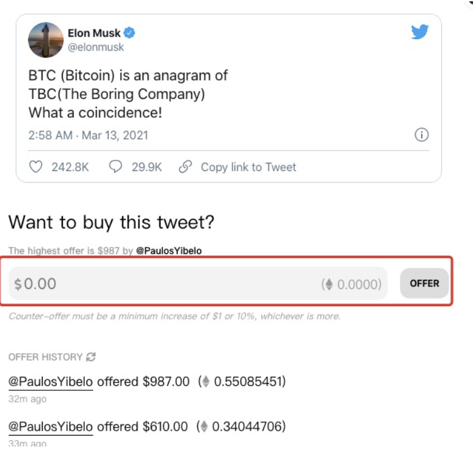Open @PaulosYibelo from the $610.00 offer
This screenshot has height=452, width=476.
pos(51,426)
